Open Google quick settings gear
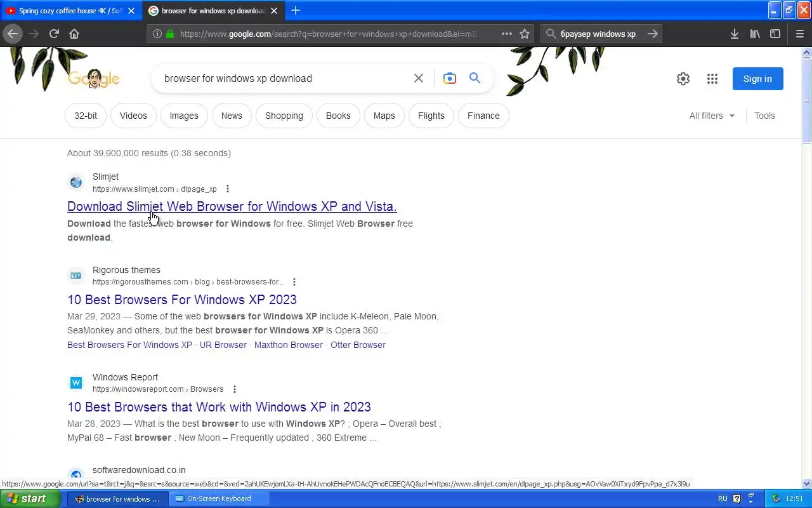 click(x=683, y=79)
